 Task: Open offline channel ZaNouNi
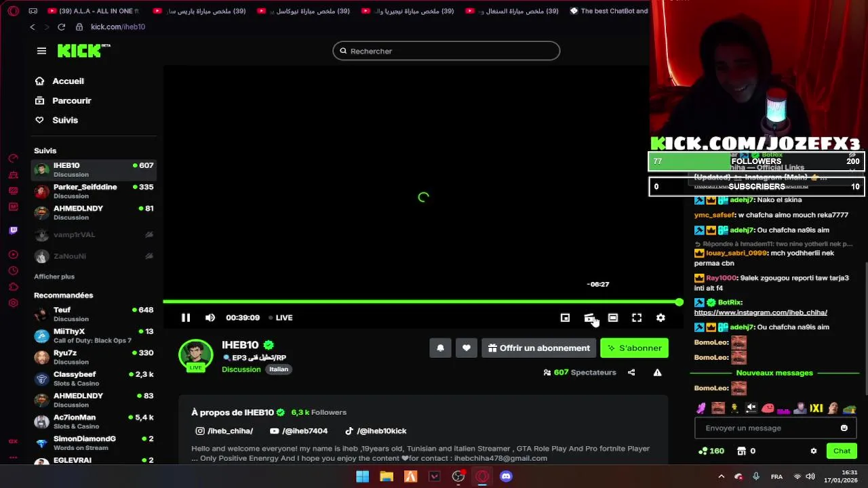tap(94, 256)
